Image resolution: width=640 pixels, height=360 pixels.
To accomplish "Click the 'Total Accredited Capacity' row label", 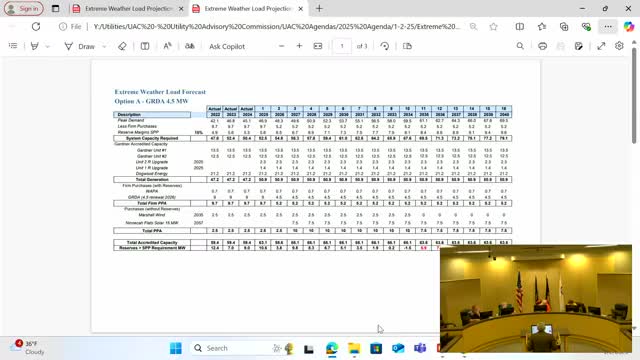I will click(152, 242).
